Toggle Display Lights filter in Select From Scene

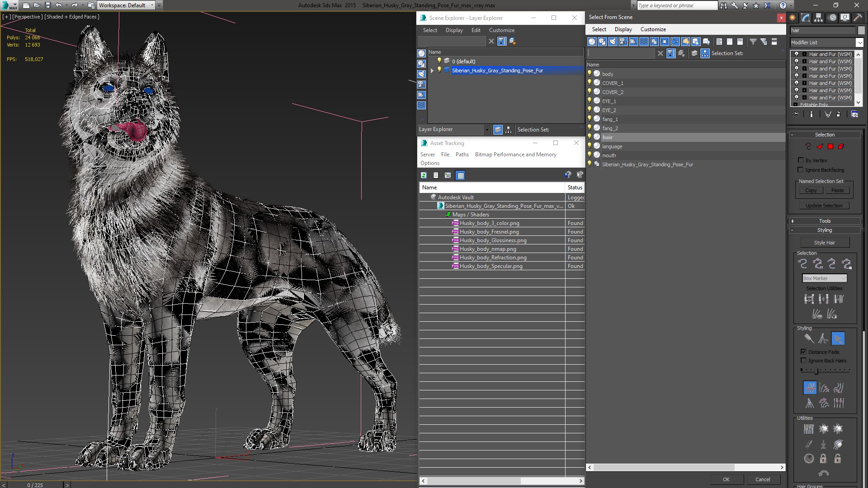tap(612, 42)
